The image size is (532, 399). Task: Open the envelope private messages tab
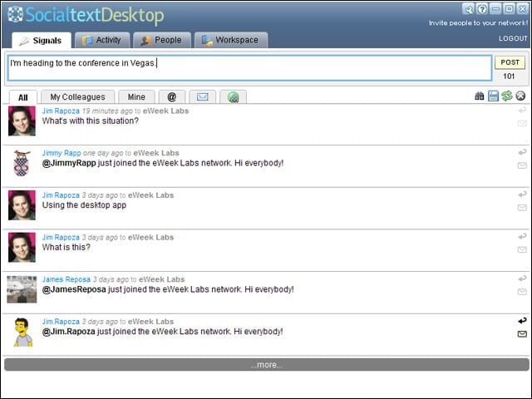coord(202,97)
